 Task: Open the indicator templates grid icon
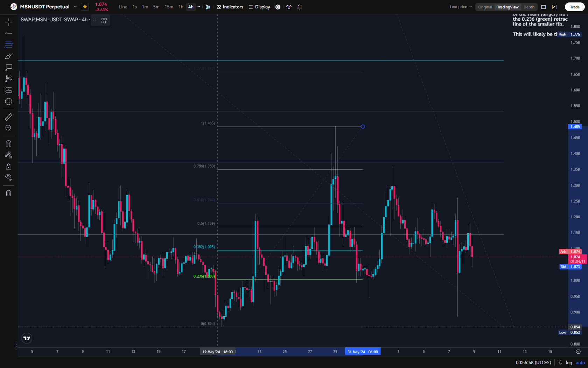coord(104,21)
